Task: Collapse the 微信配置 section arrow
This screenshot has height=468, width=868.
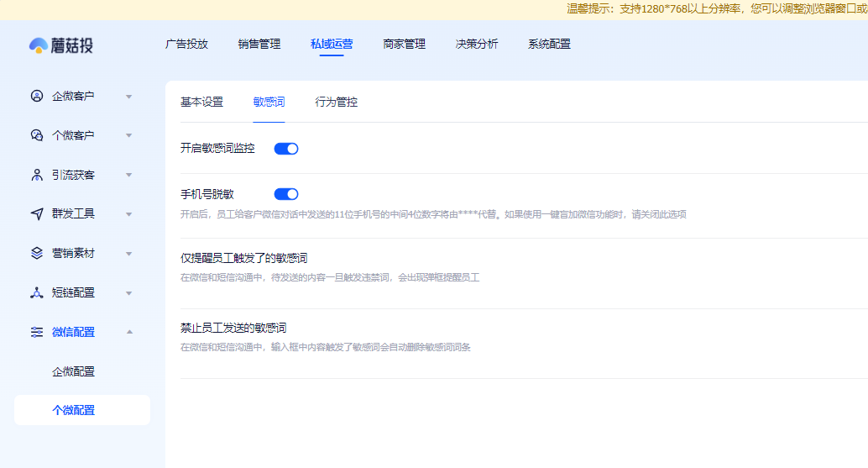Action: 129,332
